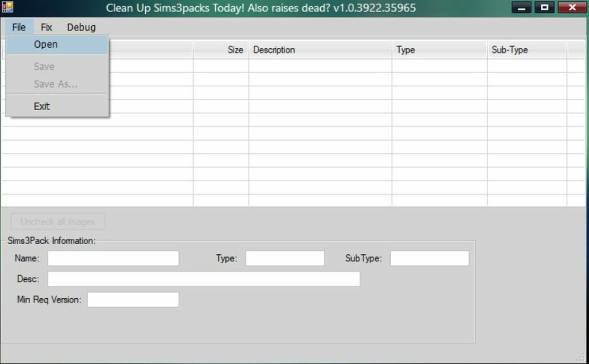Click the File menu header

[19, 28]
